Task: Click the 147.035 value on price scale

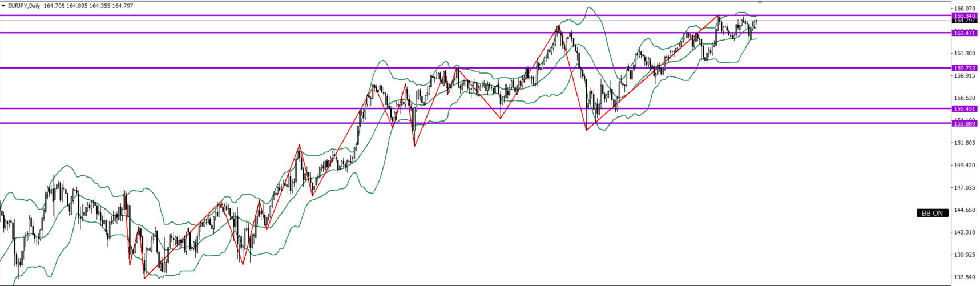Action: pos(965,188)
